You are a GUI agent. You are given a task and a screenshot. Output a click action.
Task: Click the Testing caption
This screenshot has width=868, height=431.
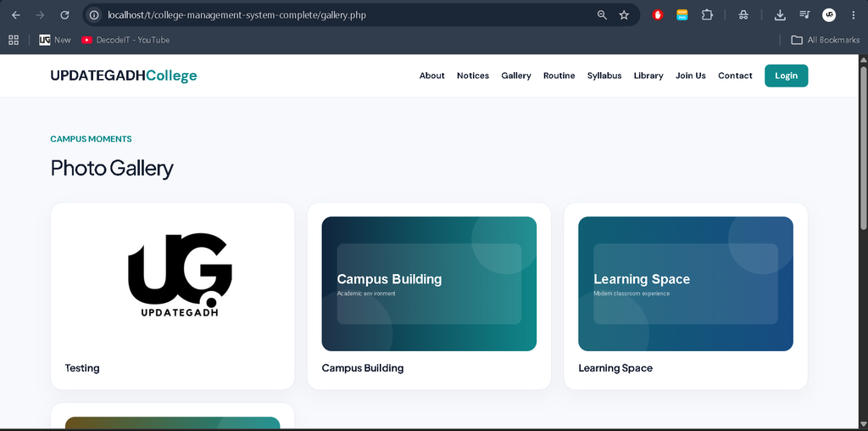pyautogui.click(x=82, y=368)
